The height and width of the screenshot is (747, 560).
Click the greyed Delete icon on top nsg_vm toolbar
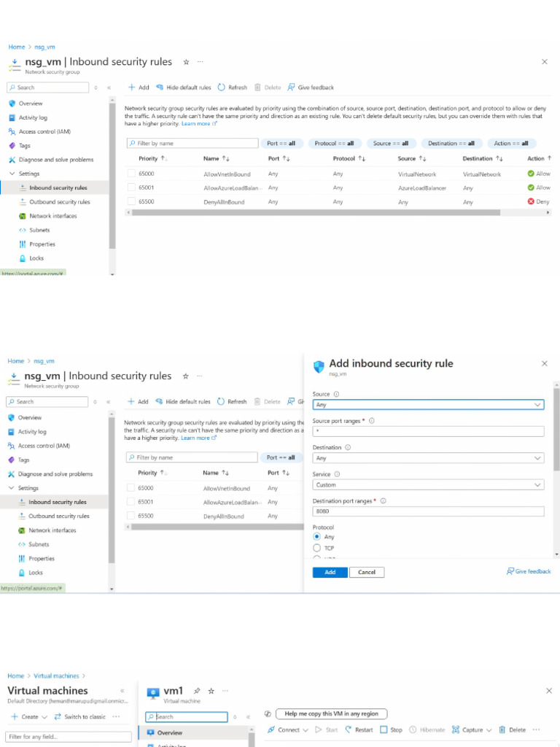257,88
